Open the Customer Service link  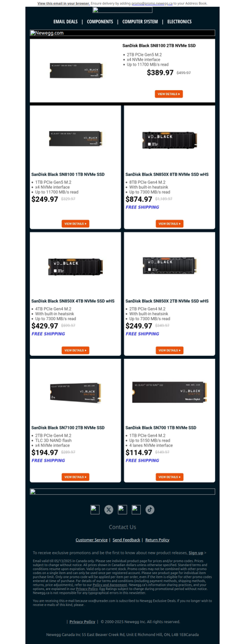tap(91, 540)
